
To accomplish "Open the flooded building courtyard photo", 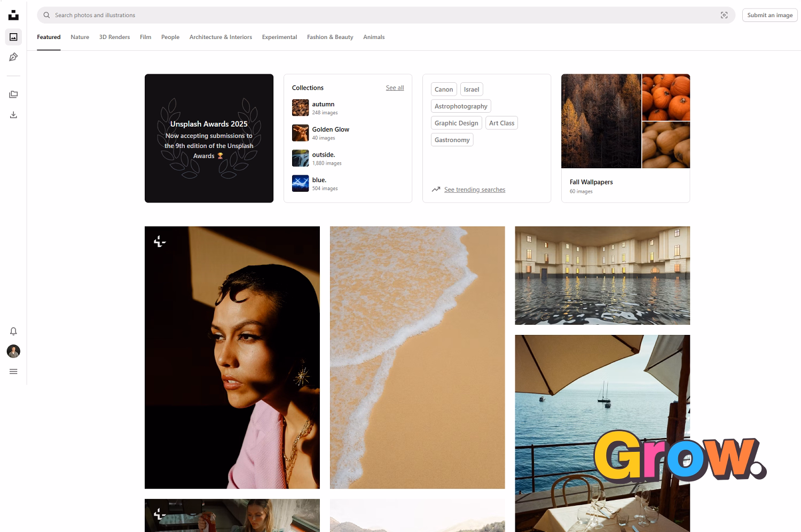I will click(602, 276).
